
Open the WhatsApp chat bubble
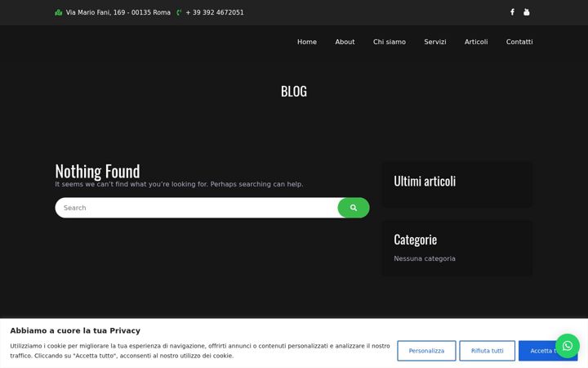point(568,346)
